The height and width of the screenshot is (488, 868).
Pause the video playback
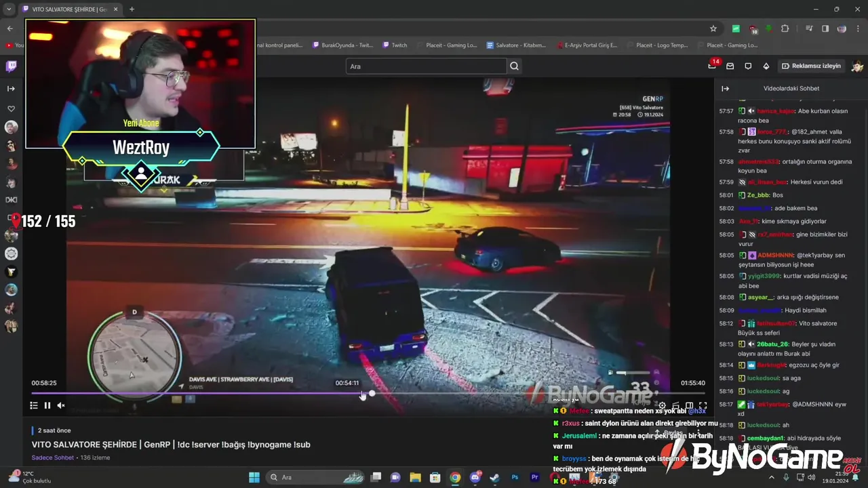click(47, 405)
